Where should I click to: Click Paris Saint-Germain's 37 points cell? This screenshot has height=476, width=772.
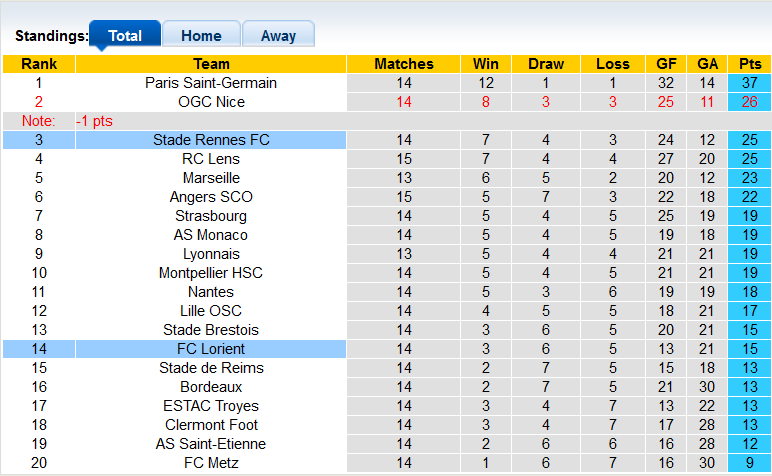(750, 83)
